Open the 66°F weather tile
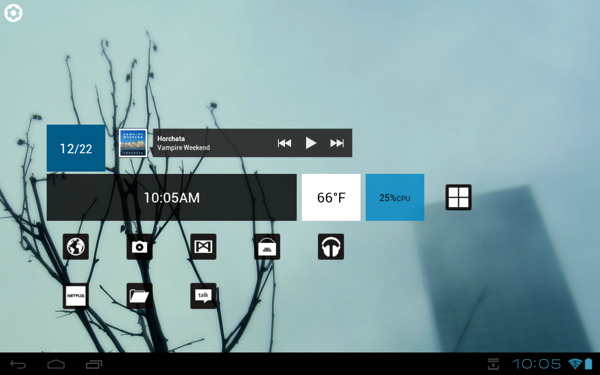Viewport: 600px width, 375px height. [331, 197]
